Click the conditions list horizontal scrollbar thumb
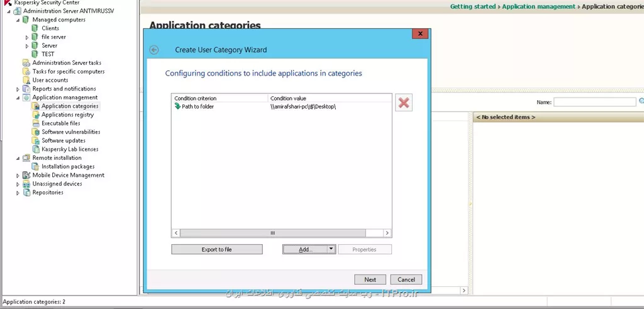 click(x=273, y=233)
